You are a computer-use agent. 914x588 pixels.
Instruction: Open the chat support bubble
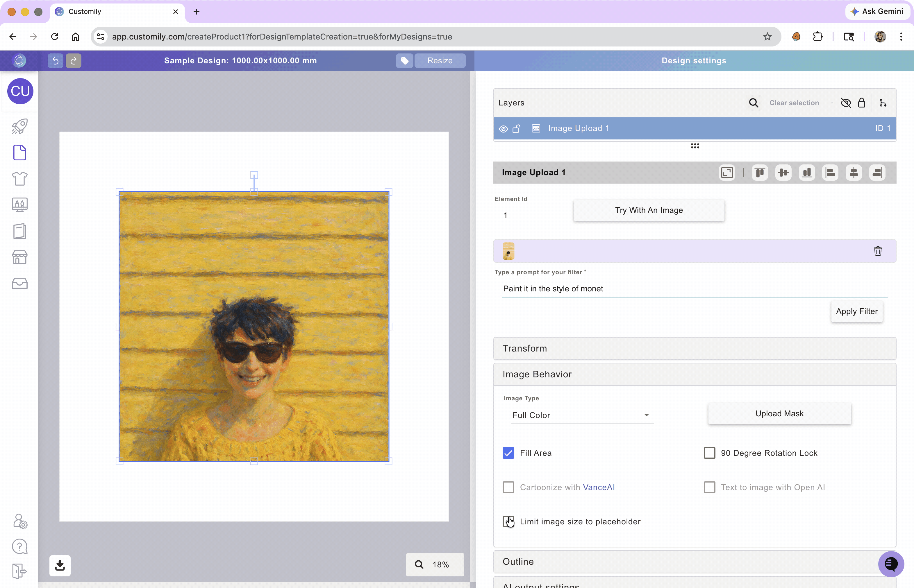tap(891, 564)
